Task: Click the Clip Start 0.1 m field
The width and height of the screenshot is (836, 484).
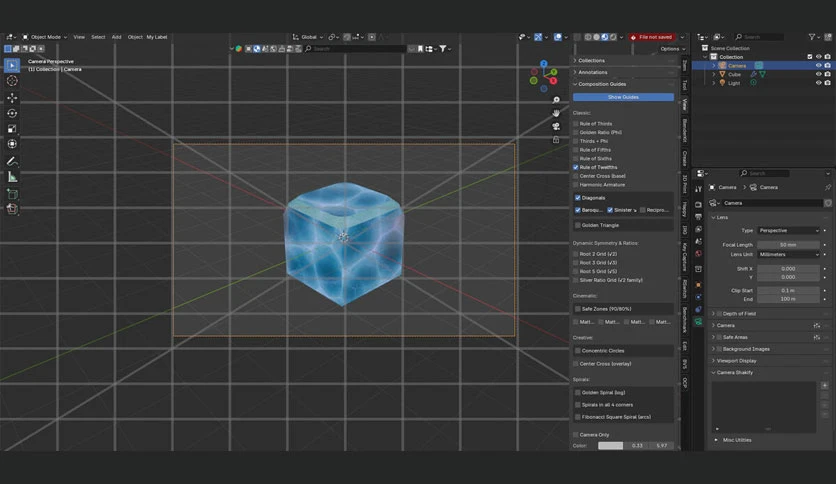Action: click(788, 291)
